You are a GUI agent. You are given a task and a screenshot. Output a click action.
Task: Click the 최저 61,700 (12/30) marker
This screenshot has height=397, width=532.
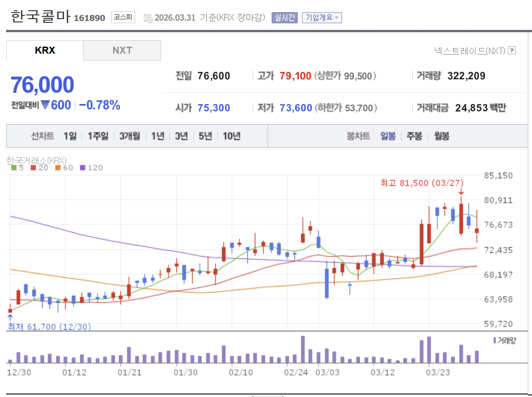(x=49, y=327)
